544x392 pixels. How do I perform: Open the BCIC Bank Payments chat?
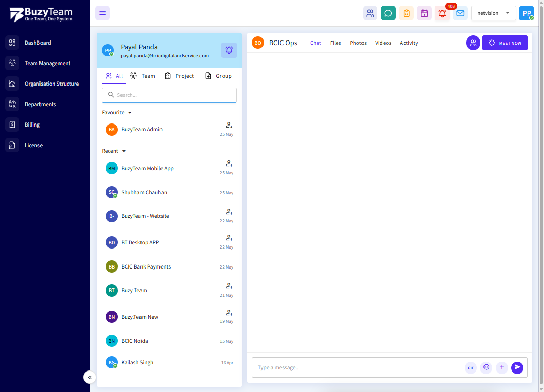coord(169,266)
